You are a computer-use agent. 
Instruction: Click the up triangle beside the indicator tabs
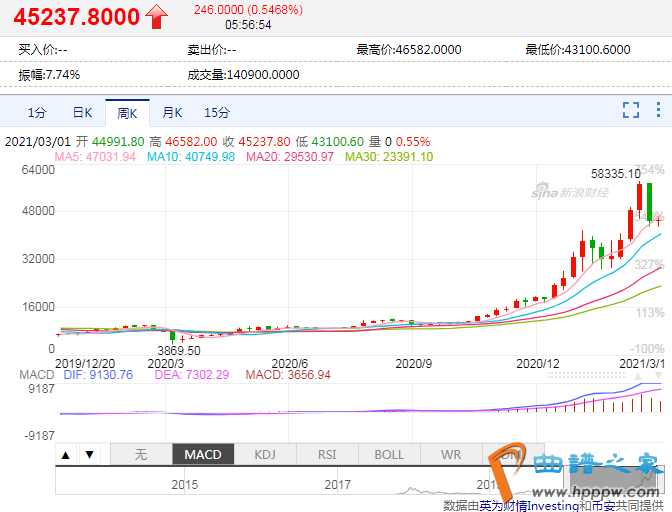click(x=66, y=455)
